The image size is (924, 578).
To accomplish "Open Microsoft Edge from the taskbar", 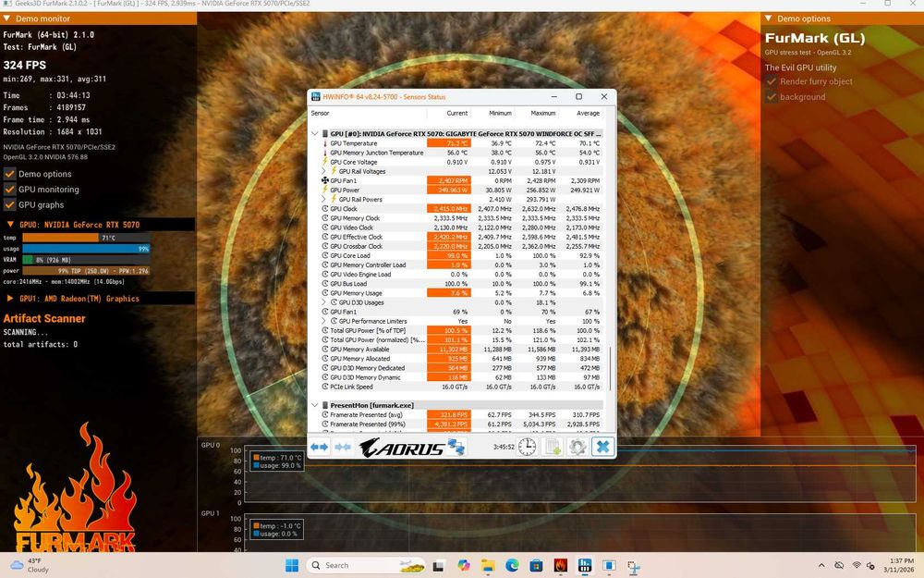I will (x=512, y=566).
